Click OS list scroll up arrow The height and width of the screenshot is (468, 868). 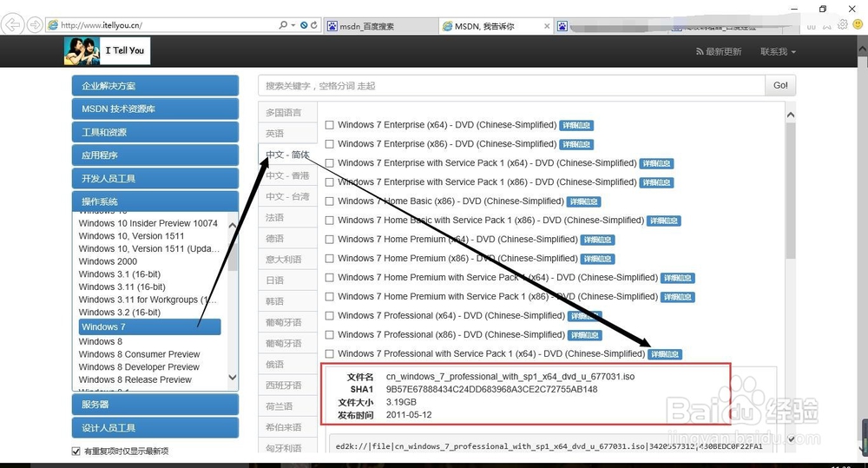point(233,225)
